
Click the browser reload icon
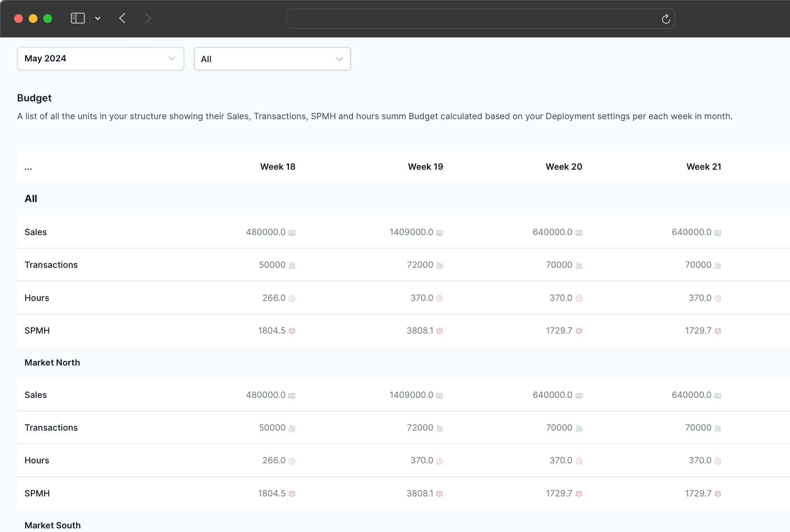[x=666, y=19]
